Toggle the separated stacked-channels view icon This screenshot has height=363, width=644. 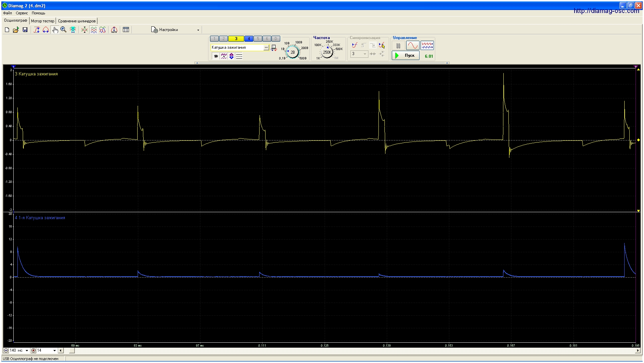tap(94, 30)
